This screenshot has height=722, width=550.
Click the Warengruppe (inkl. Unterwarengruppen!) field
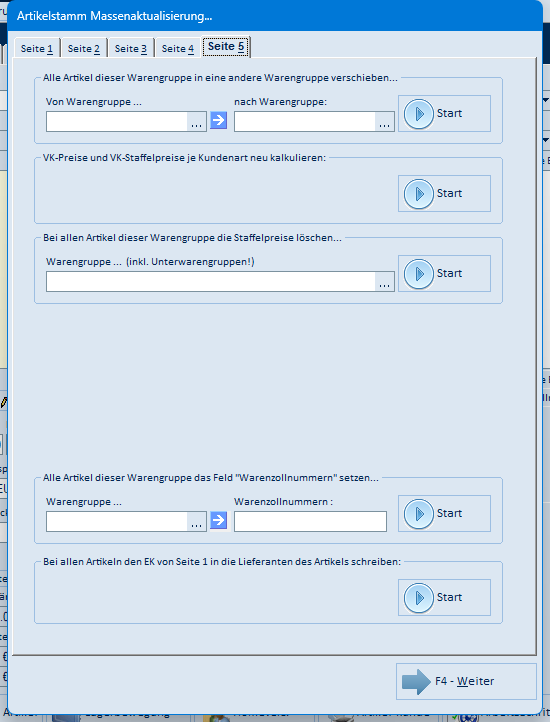tap(211, 282)
